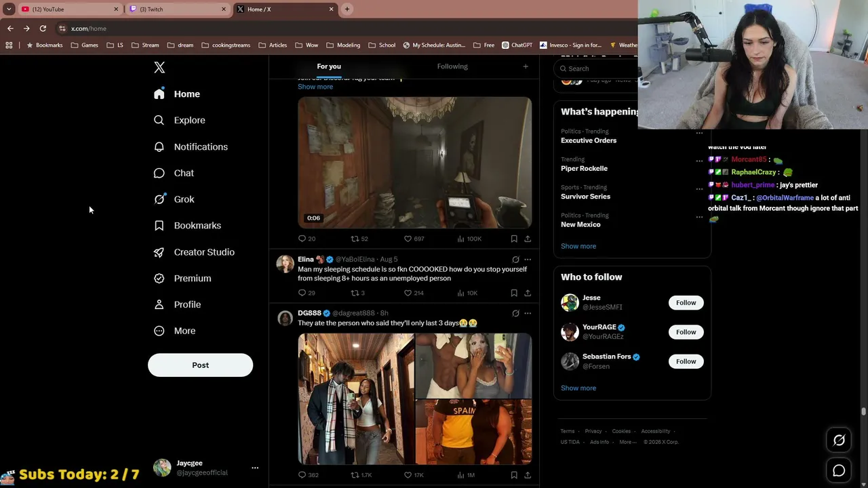Switch to the Following tab

[x=452, y=66]
